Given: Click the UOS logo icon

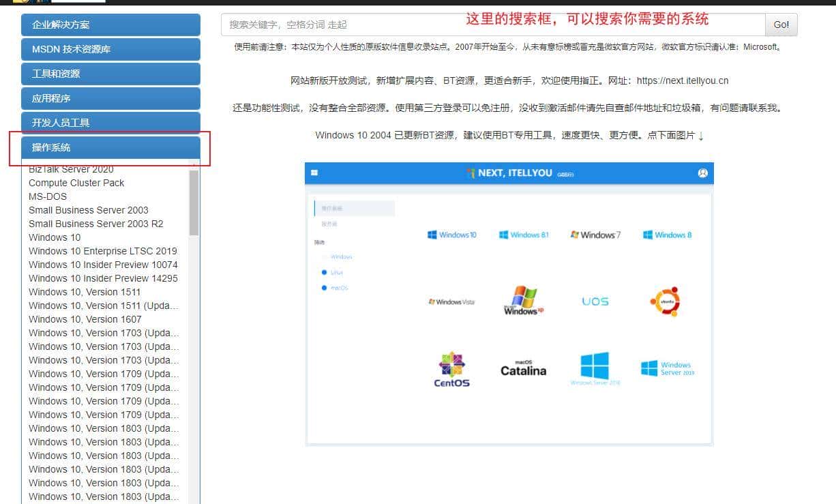Looking at the screenshot, I should (x=595, y=301).
